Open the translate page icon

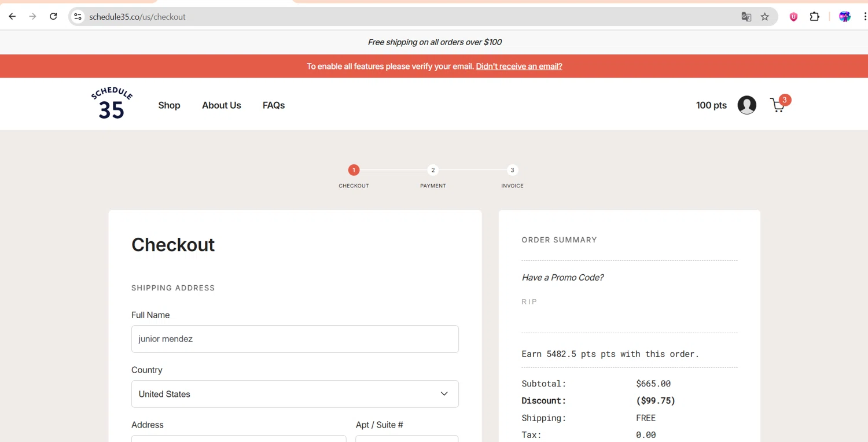click(746, 17)
